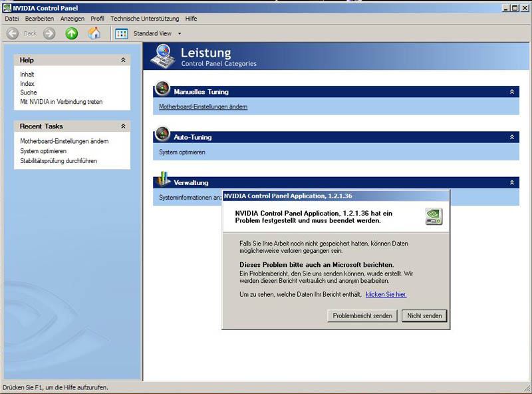
Task: Select System optimieren in Recent Tasks
Action: (x=43, y=151)
